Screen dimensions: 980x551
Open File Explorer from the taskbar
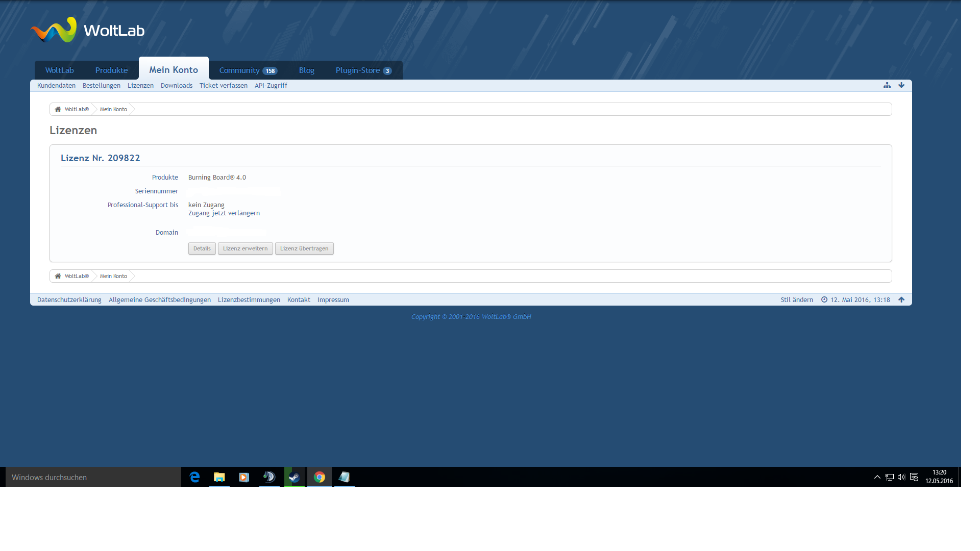tap(219, 477)
